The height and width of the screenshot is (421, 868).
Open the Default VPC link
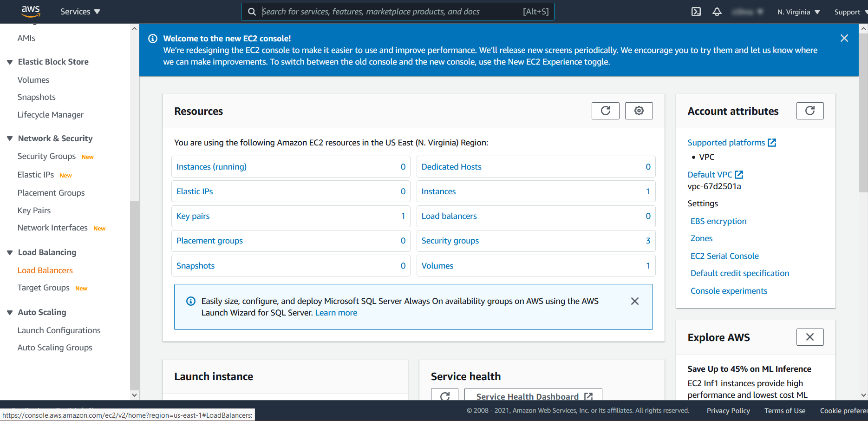click(x=710, y=175)
